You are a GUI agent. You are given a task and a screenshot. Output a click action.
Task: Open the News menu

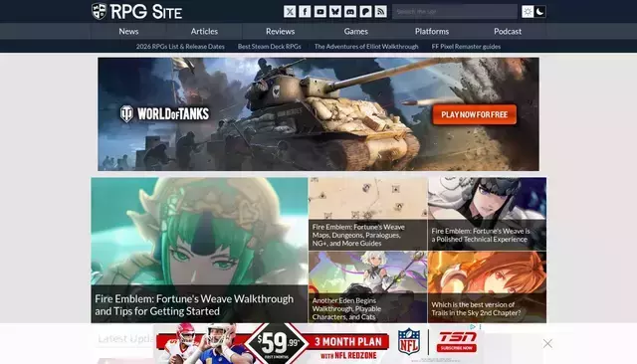128,31
